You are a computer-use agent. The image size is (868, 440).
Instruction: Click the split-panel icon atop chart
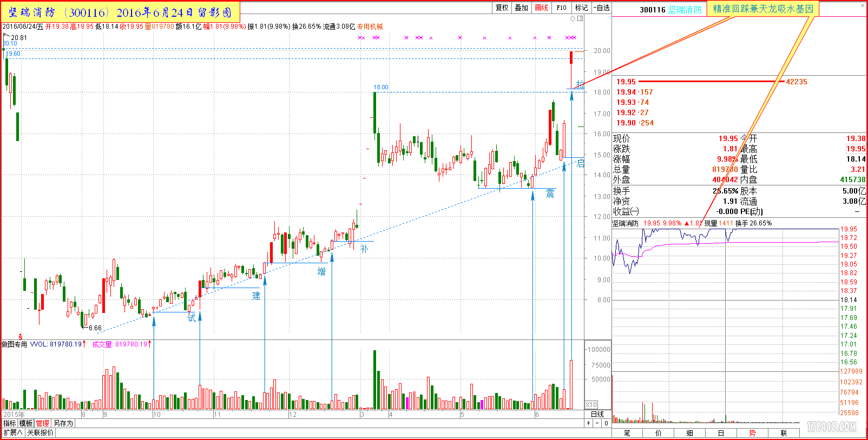tap(580, 18)
